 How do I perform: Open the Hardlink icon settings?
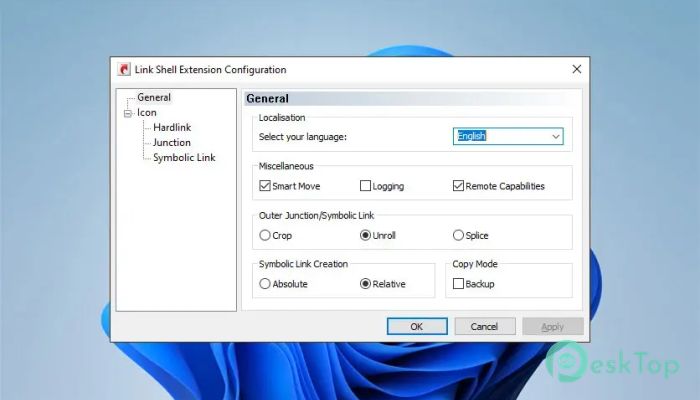point(172,128)
